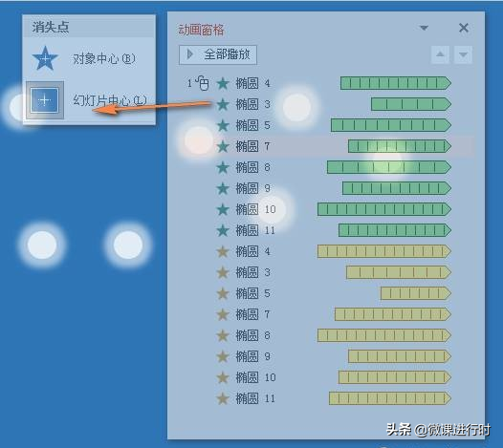This screenshot has height=448, width=503.
Task: Click the teal star icon beside green-bar 椭圆 11
Action: (x=223, y=231)
